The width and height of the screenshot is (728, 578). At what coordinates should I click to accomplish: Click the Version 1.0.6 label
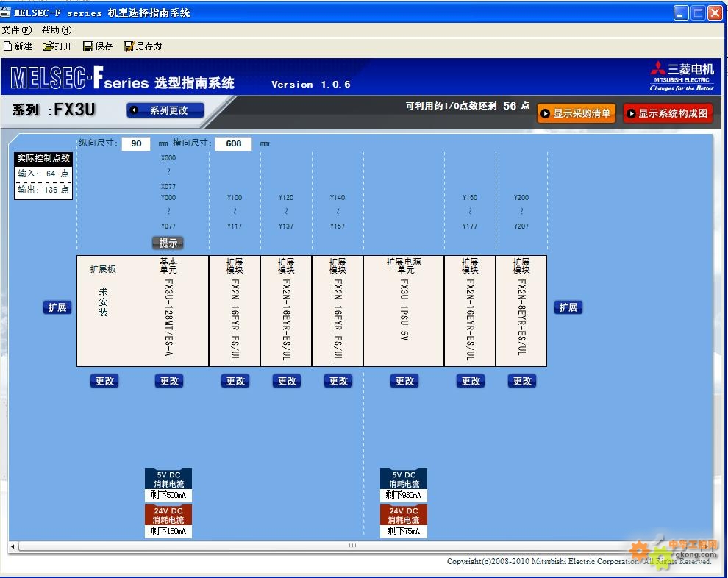click(310, 85)
